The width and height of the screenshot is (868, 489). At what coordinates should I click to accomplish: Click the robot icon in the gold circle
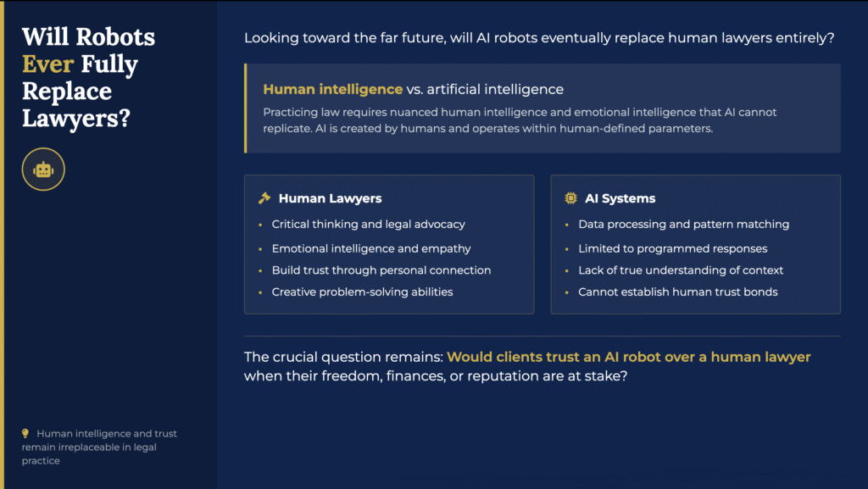coord(43,169)
